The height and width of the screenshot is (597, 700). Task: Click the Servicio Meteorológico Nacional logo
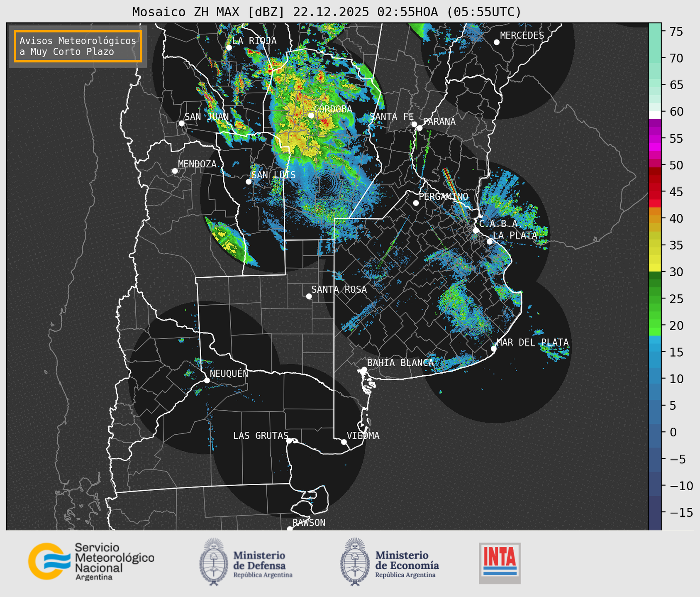coord(91,561)
